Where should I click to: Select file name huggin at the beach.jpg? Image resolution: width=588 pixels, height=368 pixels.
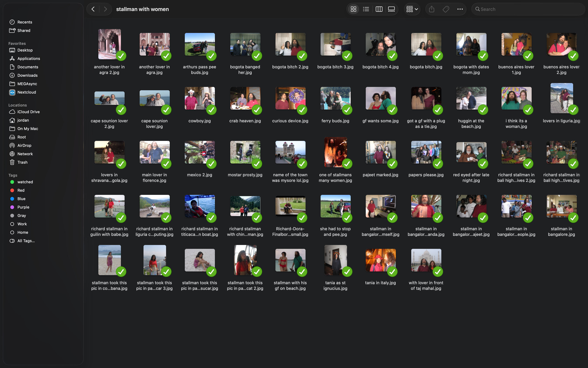(x=471, y=124)
